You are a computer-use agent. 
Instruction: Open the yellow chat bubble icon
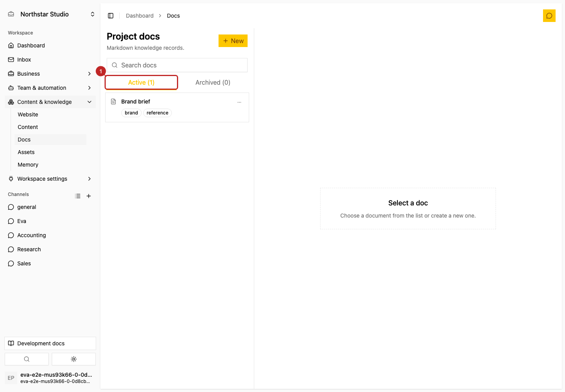coord(549,16)
